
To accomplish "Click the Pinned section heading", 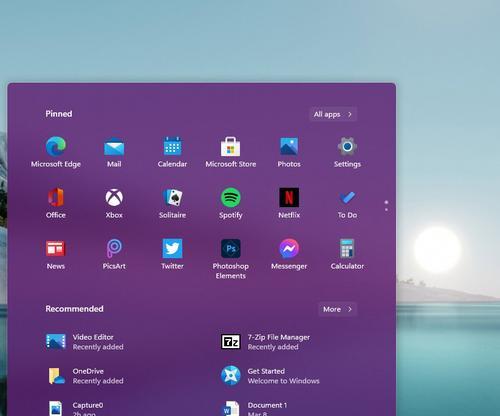I will [x=59, y=114].
